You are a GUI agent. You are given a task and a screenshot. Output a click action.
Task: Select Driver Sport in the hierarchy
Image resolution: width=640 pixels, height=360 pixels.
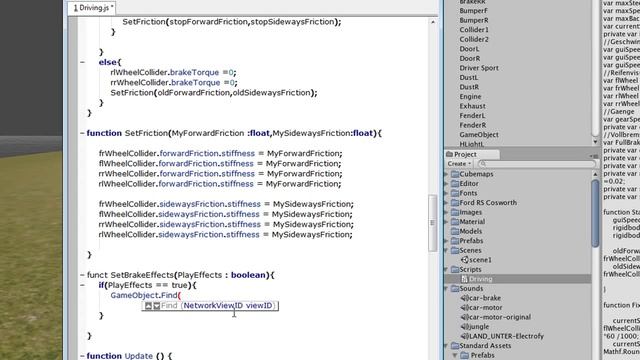(479, 68)
